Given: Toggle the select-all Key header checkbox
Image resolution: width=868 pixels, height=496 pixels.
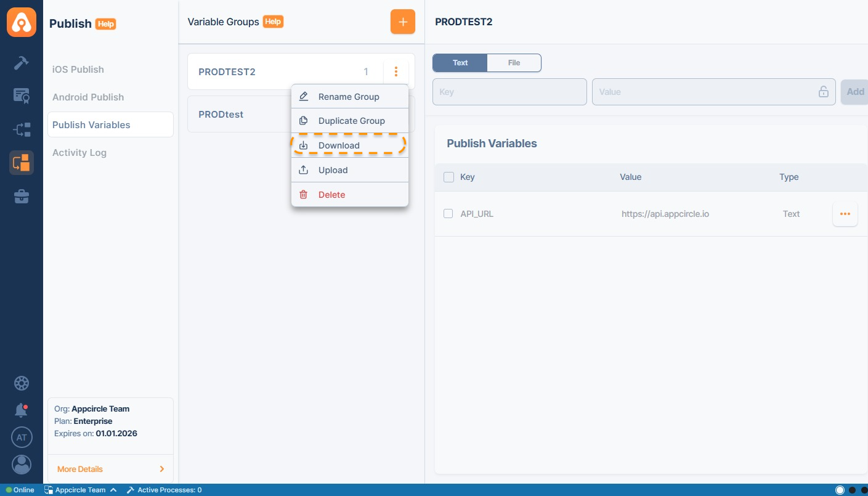Looking at the screenshot, I should [x=448, y=177].
